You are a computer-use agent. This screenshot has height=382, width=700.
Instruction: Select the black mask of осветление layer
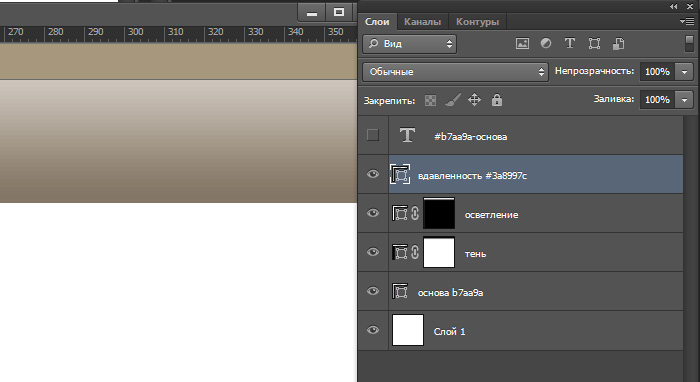(439, 213)
